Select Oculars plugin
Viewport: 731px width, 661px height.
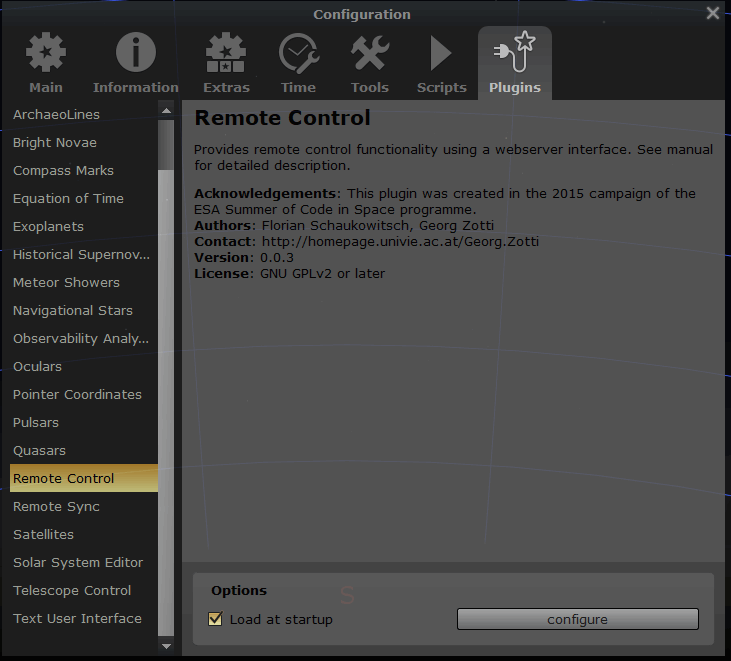tap(84, 366)
